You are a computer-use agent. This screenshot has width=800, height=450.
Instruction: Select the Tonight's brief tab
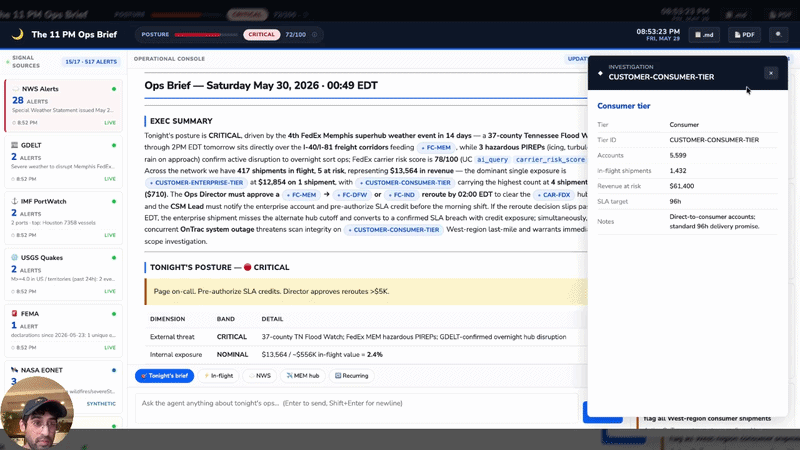coord(164,376)
